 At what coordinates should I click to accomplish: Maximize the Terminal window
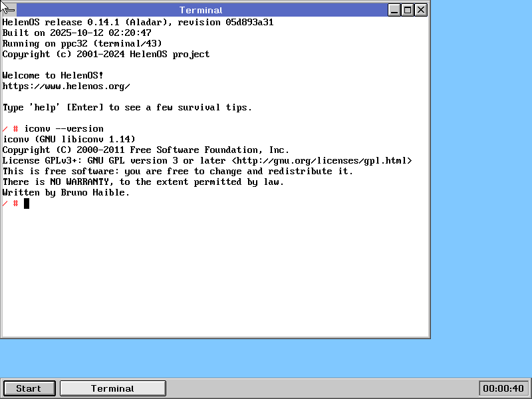tap(408, 10)
